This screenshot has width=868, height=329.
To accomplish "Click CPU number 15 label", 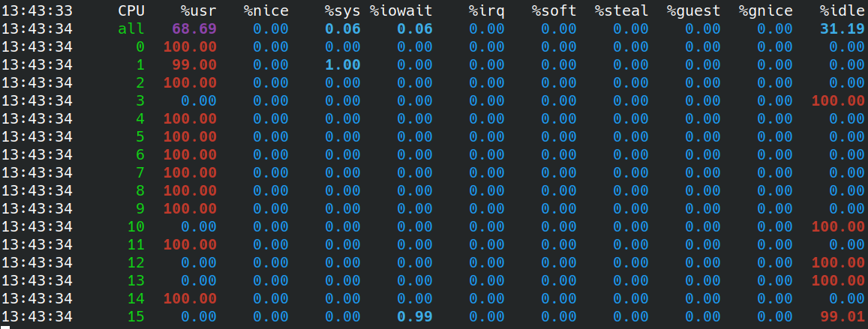I will click(137, 316).
